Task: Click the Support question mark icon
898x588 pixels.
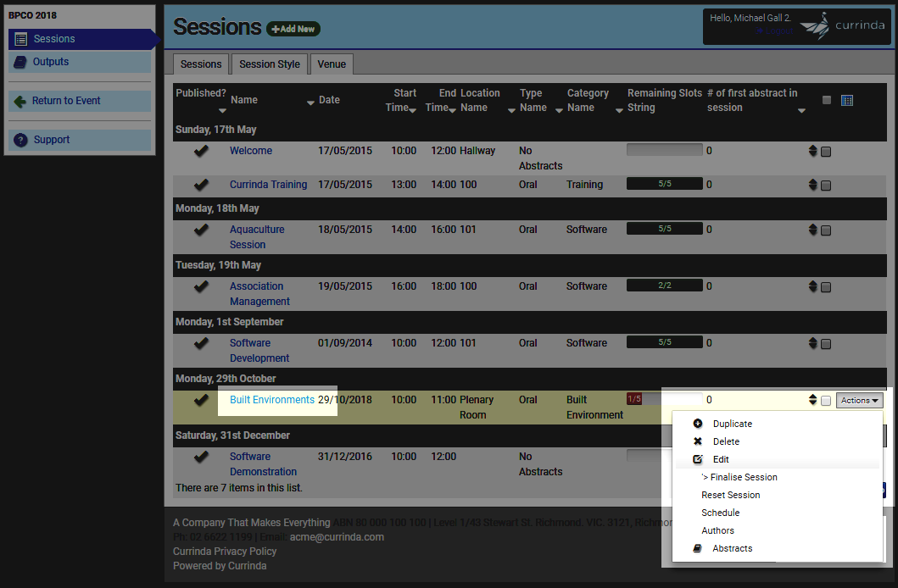Action: tap(20, 140)
